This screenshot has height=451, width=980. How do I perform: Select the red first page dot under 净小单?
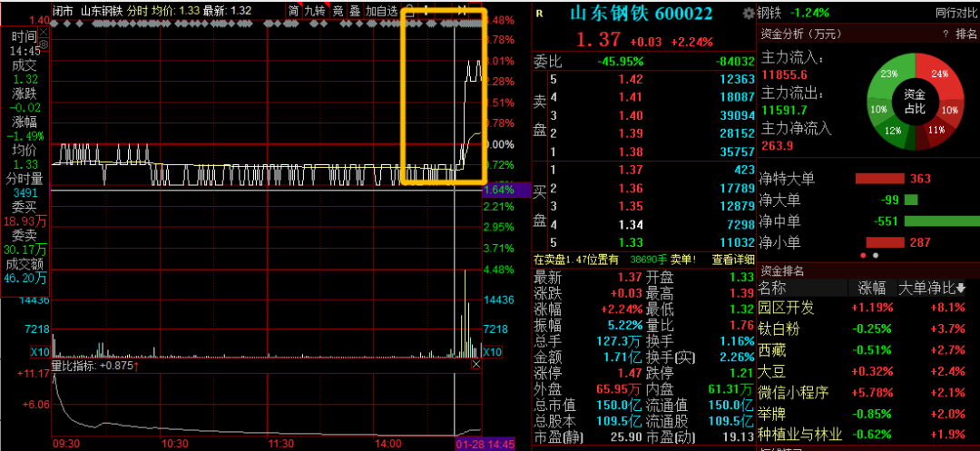(864, 256)
